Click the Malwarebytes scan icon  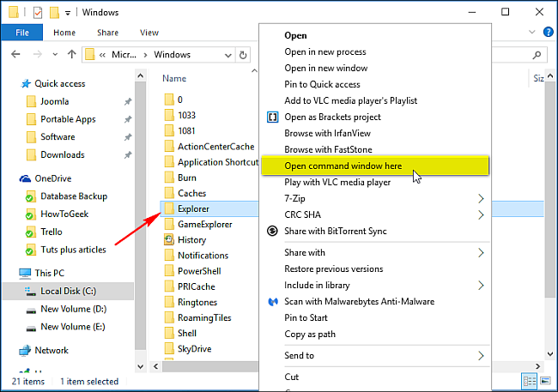point(273,302)
